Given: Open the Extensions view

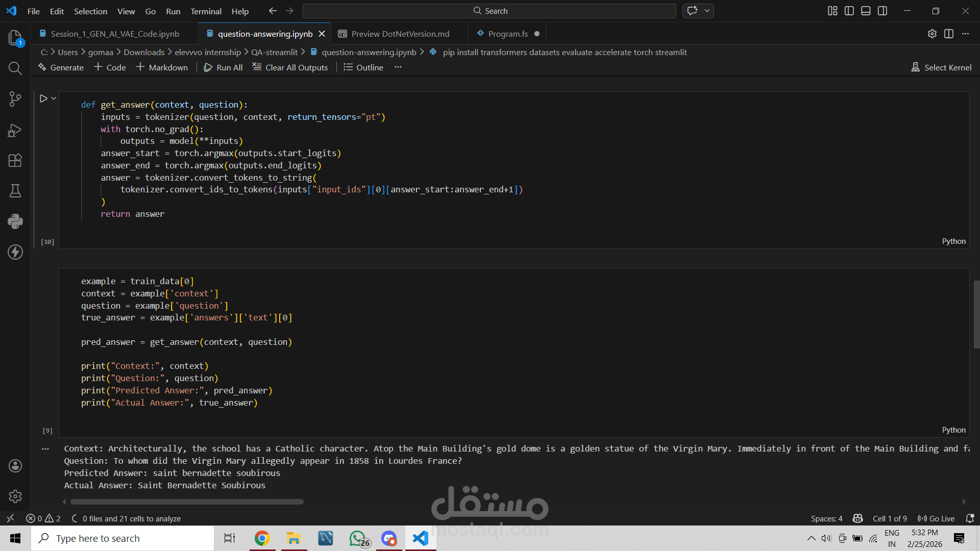Looking at the screenshot, I should pos(15,160).
